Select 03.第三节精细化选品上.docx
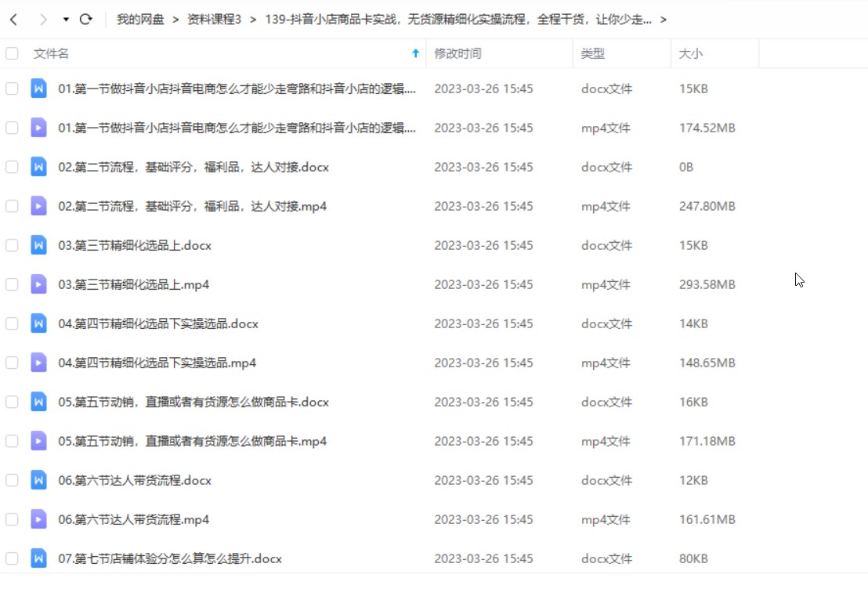The image size is (868, 596). pos(135,245)
